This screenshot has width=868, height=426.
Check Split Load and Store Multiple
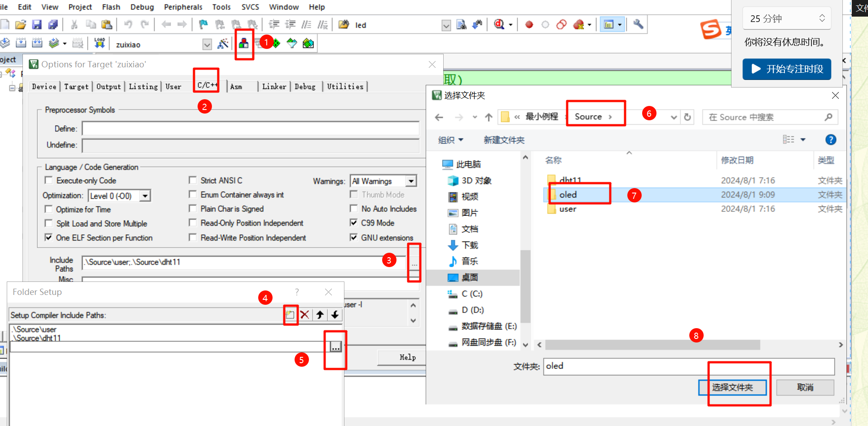coord(48,223)
